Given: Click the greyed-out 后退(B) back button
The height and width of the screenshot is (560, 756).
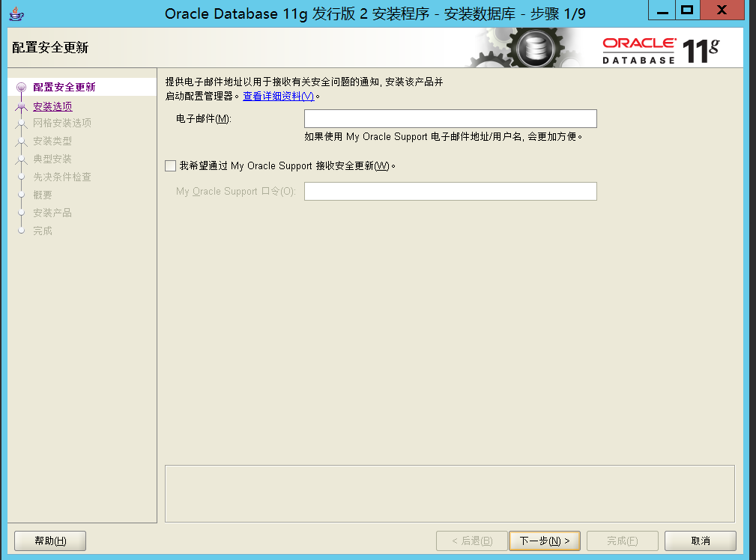Looking at the screenshot, I should (472, 541).
